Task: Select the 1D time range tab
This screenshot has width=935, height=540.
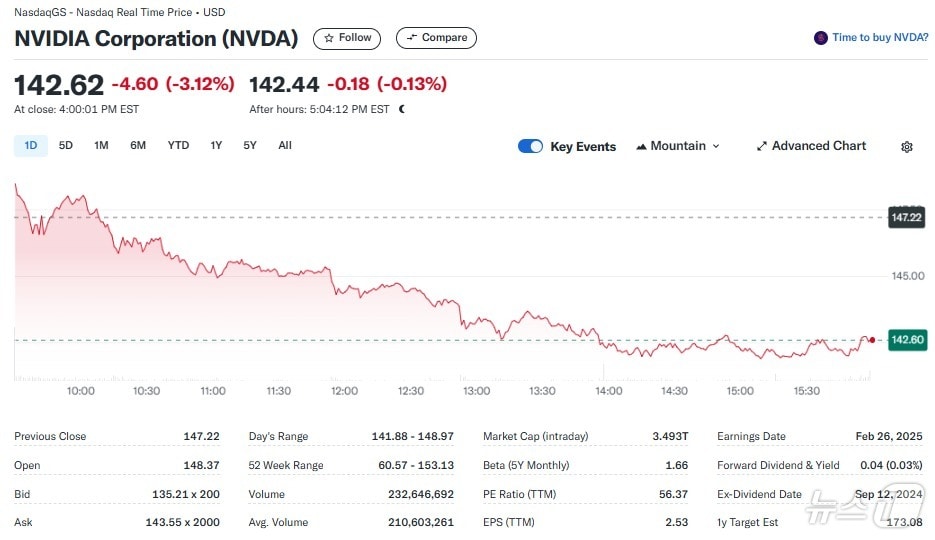Action: click(30, 146)
